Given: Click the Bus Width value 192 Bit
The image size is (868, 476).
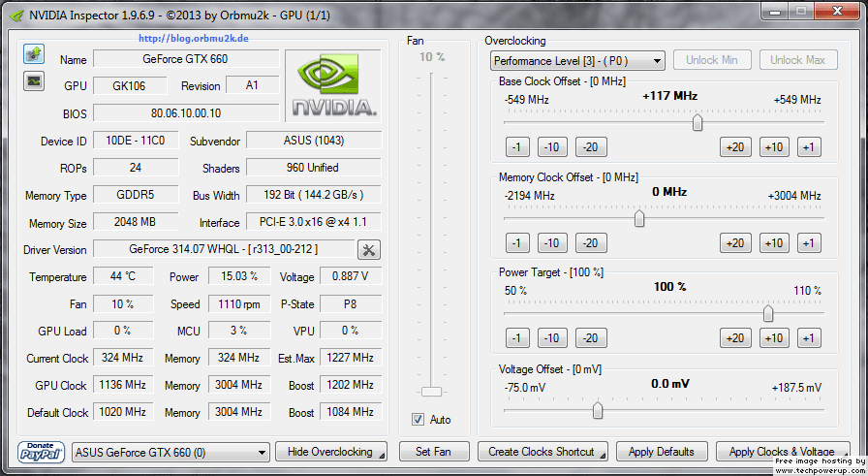Looking at the screenshot, I should point(313,195).
